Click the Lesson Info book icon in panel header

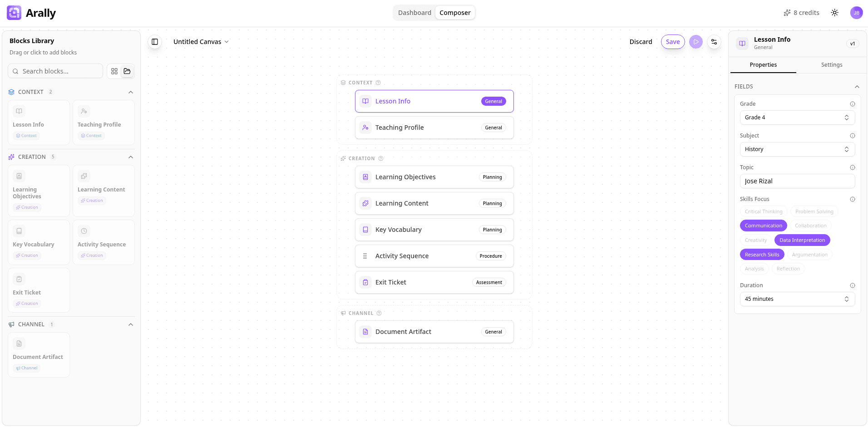point(742,43)
